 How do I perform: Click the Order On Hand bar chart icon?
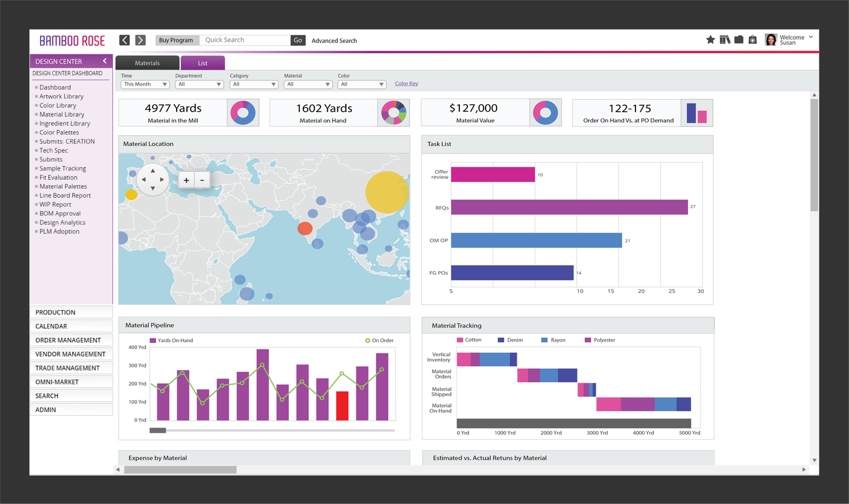point(696,113)
